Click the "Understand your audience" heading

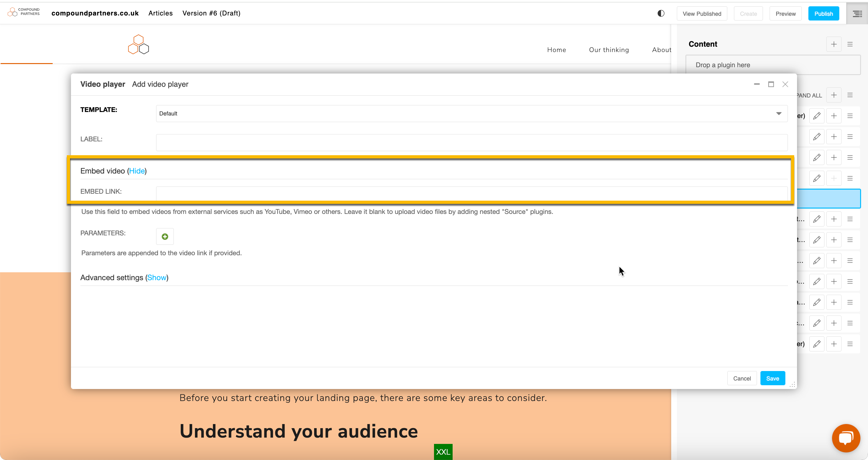299,431
